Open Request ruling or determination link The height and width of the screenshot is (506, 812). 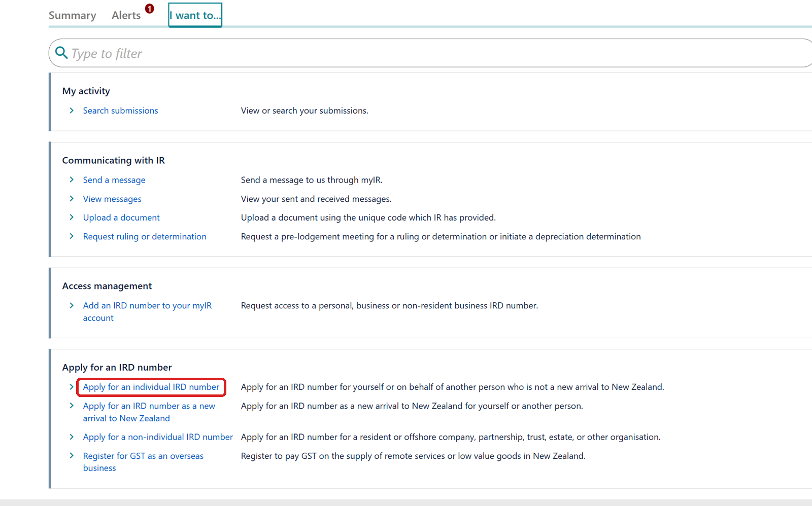click(145, 236)
